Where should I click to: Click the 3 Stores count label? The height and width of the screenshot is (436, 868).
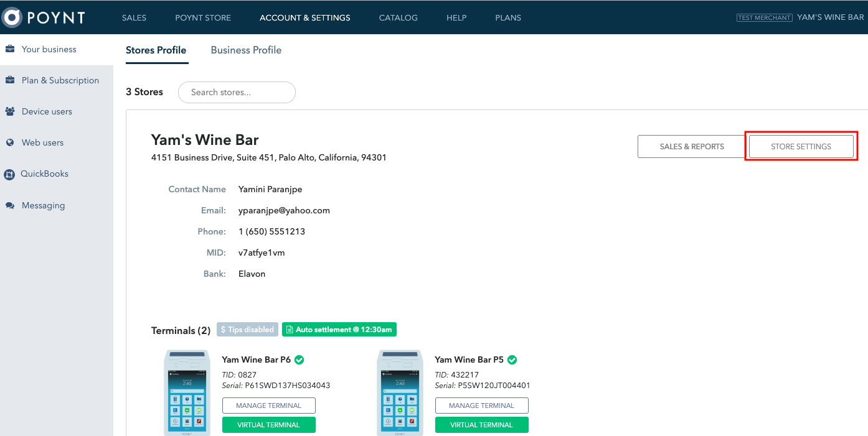click(144, 92)
